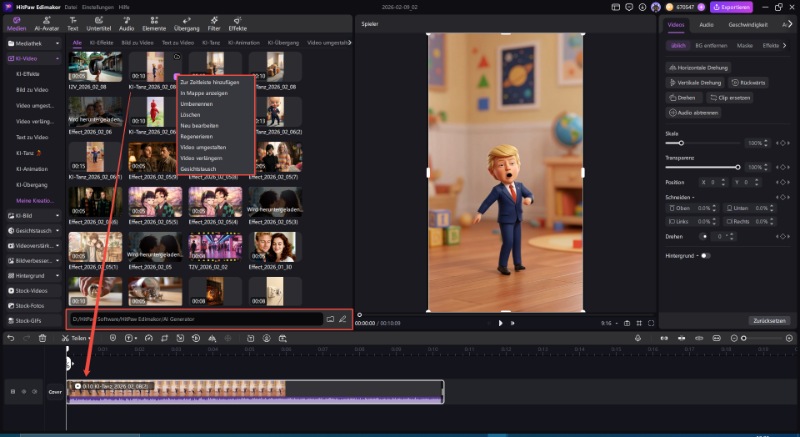
Task: Click the Clip ersetzen button
Action: click(730, 97)
